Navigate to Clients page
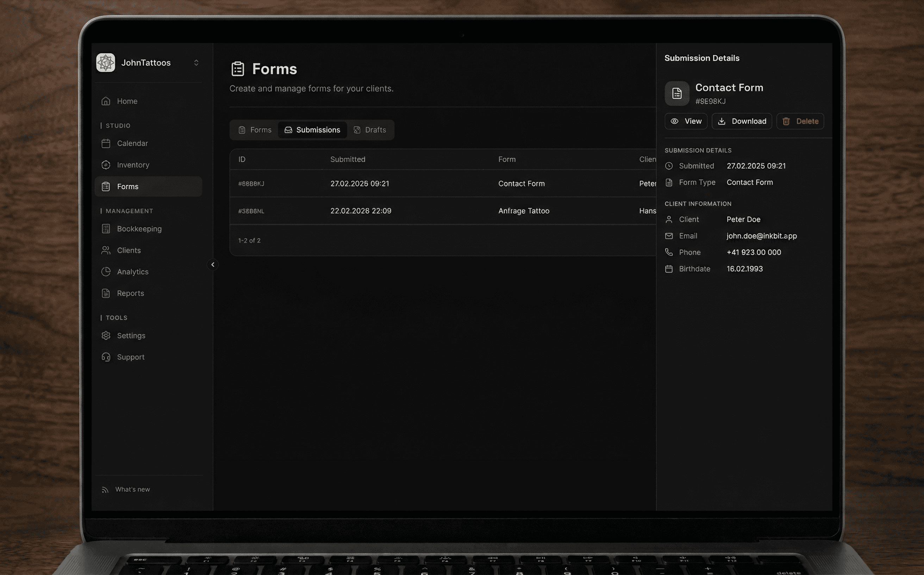 coord(129,251)
